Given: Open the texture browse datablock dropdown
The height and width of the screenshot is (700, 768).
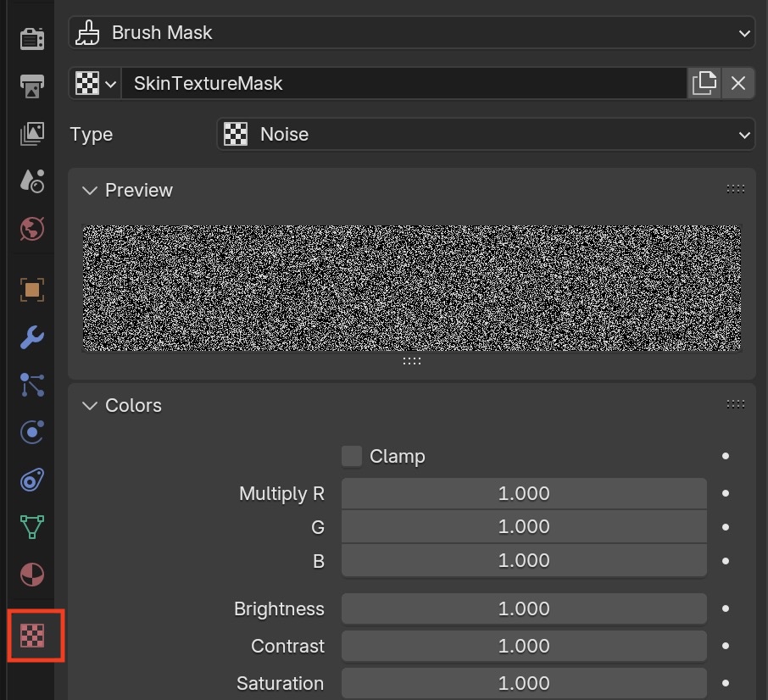Looking at the screenshot, I should [x=96, y=83].
